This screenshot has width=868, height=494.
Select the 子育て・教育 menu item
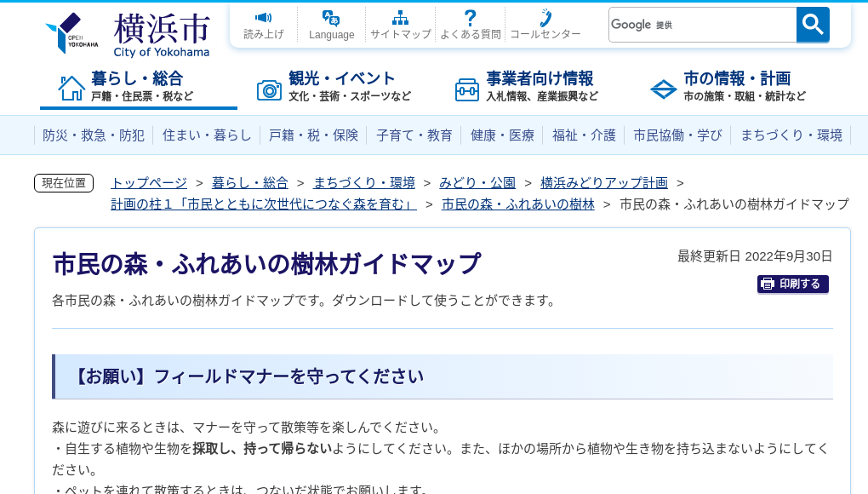click(x=414, y=135)
